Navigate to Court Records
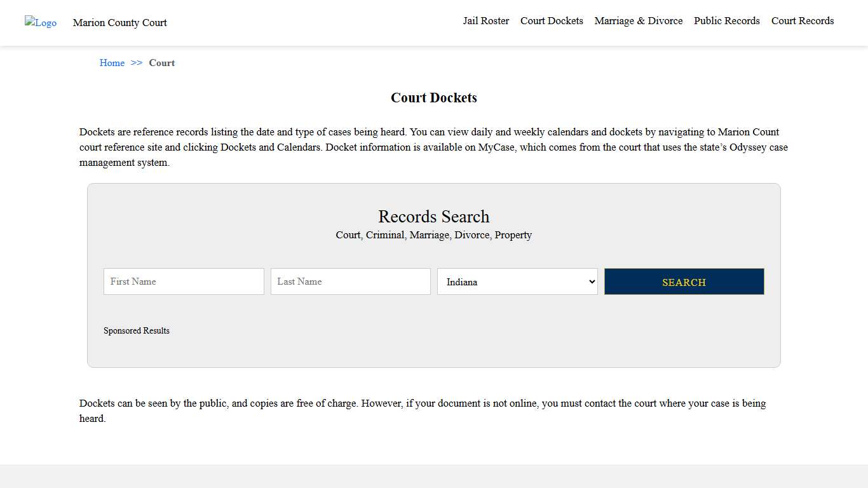Image resolution: width=868 pixels, height=488 pixels. (802, 21)
